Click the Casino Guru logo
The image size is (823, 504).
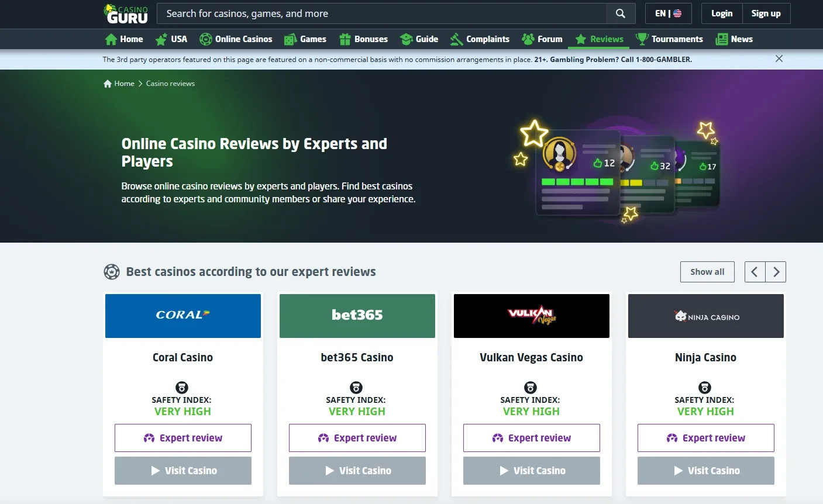pyautogui.click(x=126, y=13)
